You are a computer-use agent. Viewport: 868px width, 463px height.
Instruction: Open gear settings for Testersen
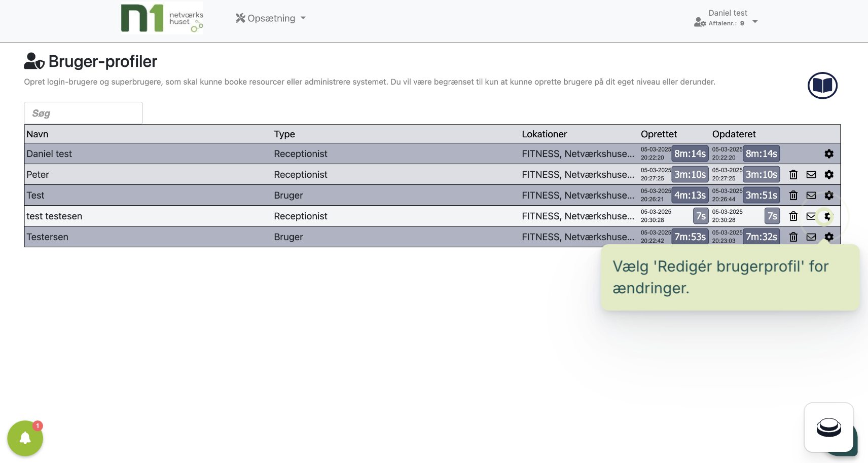[829, 237]
